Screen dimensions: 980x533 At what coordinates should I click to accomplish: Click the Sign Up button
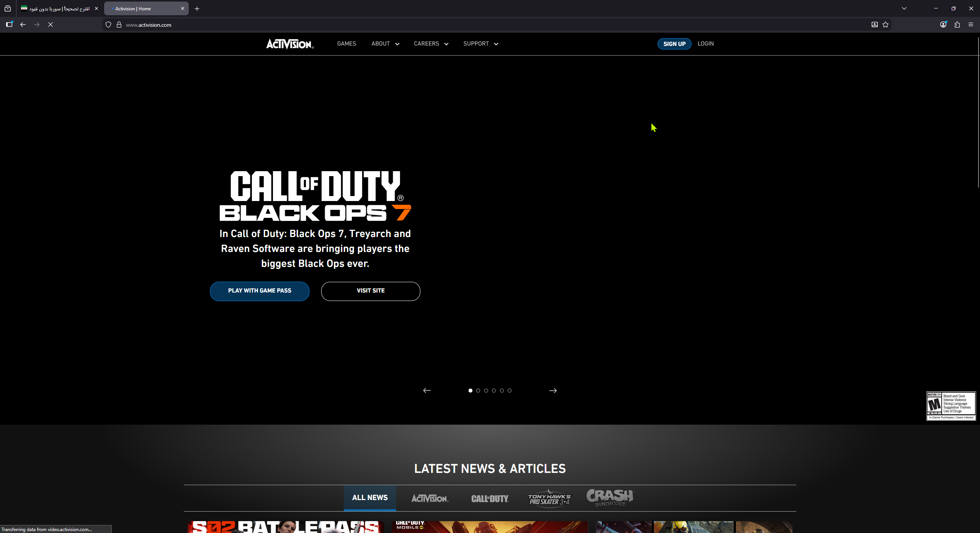click(674, 44)
